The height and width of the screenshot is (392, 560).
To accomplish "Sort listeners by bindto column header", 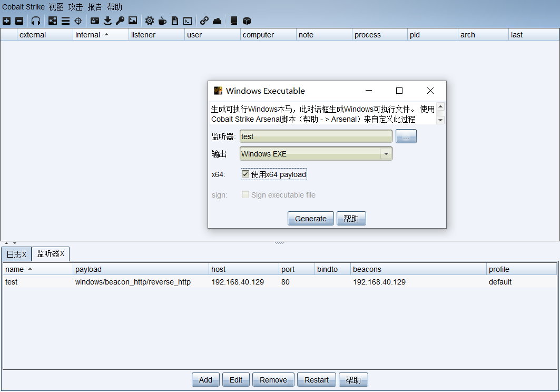I will pyautogui.click(x=332, y=269).
